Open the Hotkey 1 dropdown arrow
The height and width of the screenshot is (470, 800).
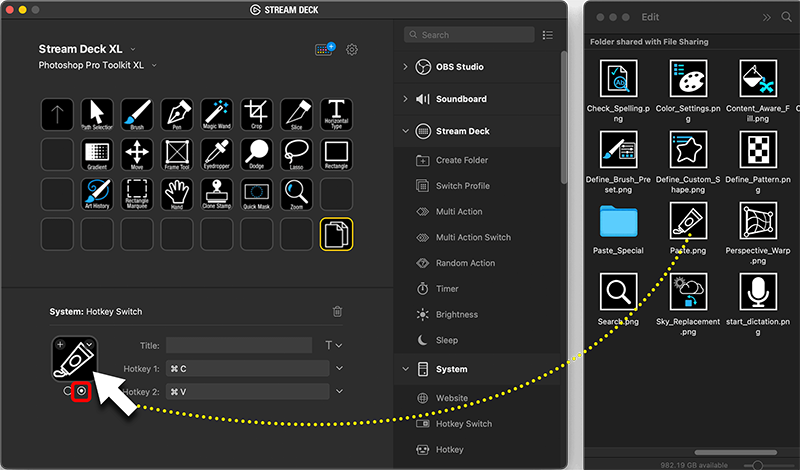(339, 368)
